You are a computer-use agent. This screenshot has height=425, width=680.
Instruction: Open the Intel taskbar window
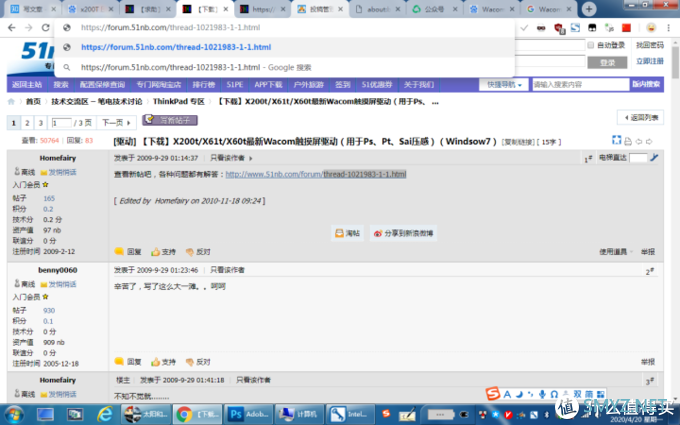350,414
